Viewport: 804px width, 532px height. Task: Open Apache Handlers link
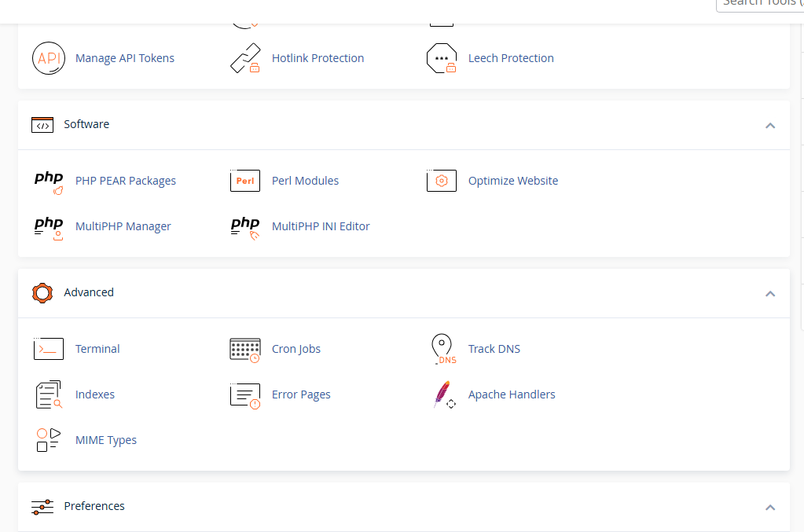tap(512, 394)
